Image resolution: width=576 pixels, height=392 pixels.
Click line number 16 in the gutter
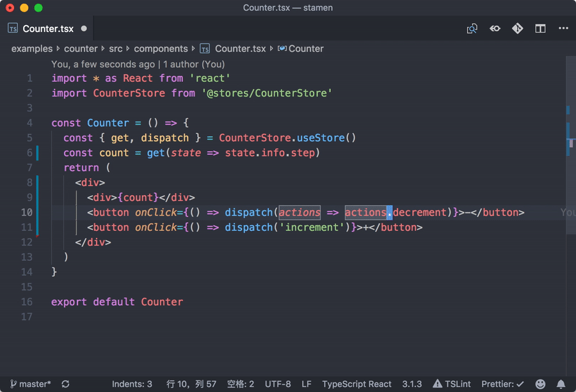[x=26, y=302]
